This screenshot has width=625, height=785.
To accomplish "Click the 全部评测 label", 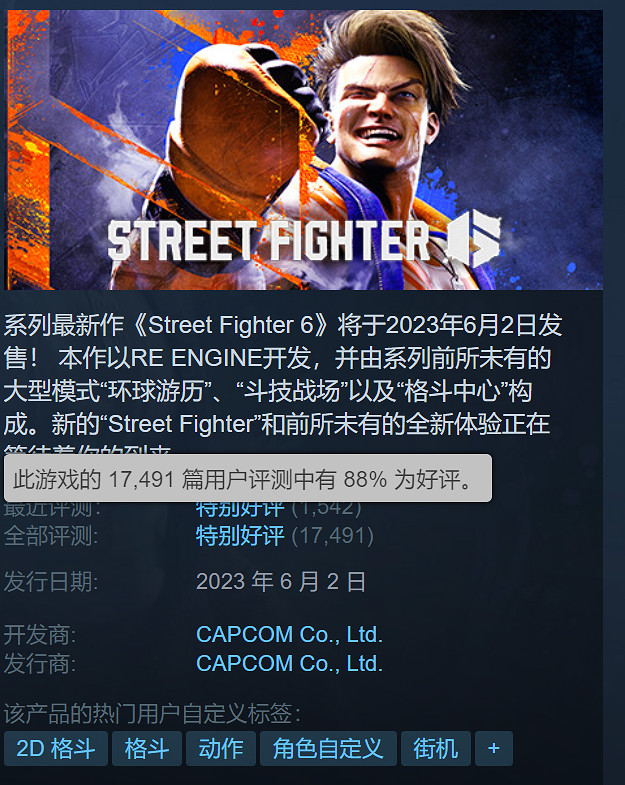I will (x=51, y=536).
